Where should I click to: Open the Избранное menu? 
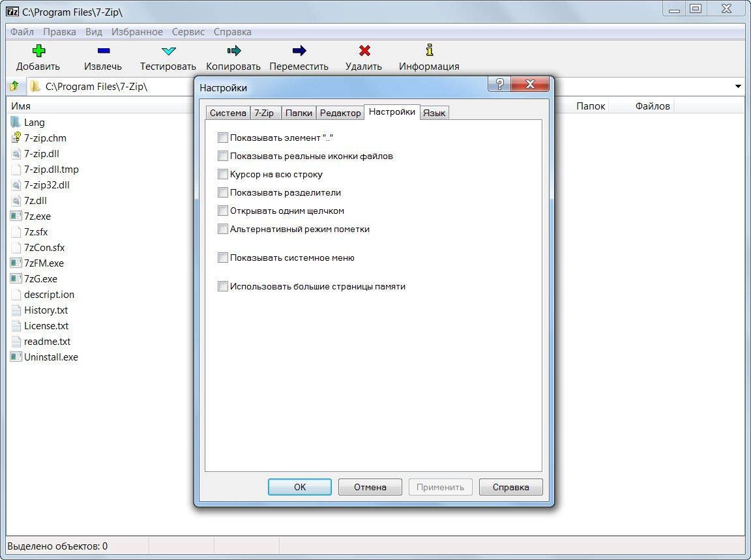click(137, 31)
